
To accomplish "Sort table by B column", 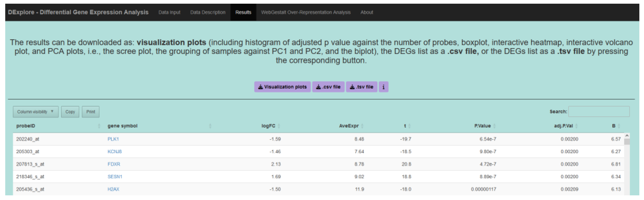I will pyautogui.click(x=614, y=126).
